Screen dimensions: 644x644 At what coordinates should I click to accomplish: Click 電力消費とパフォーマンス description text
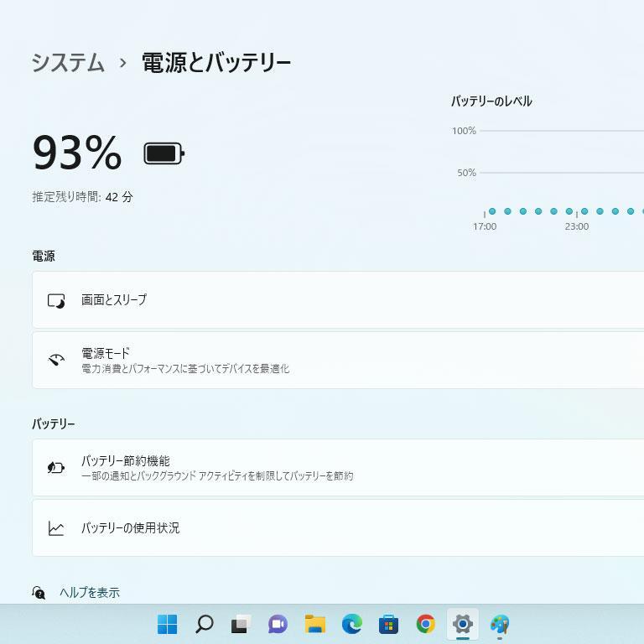point(185,368)
